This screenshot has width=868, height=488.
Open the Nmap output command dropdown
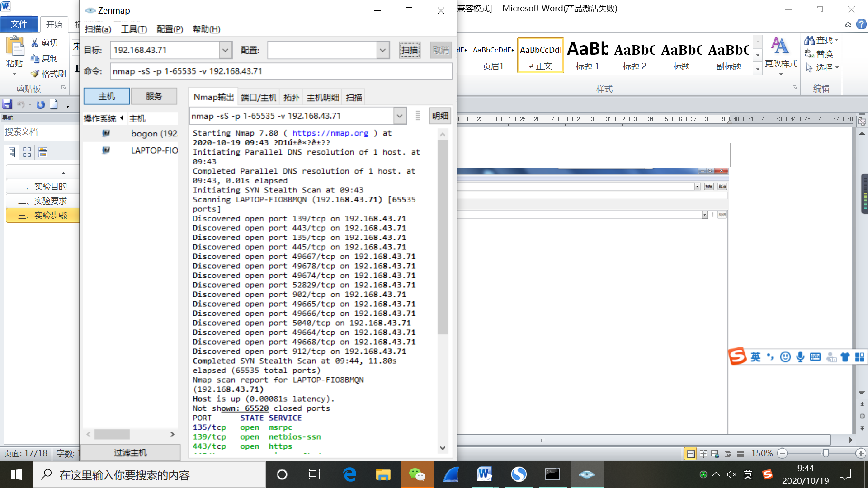coord(400,116)
